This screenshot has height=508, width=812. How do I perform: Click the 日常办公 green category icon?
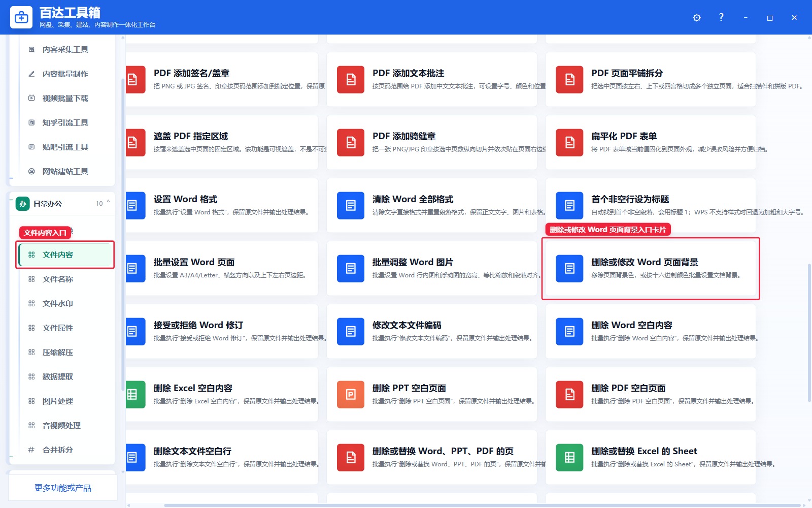pos(22,204)
